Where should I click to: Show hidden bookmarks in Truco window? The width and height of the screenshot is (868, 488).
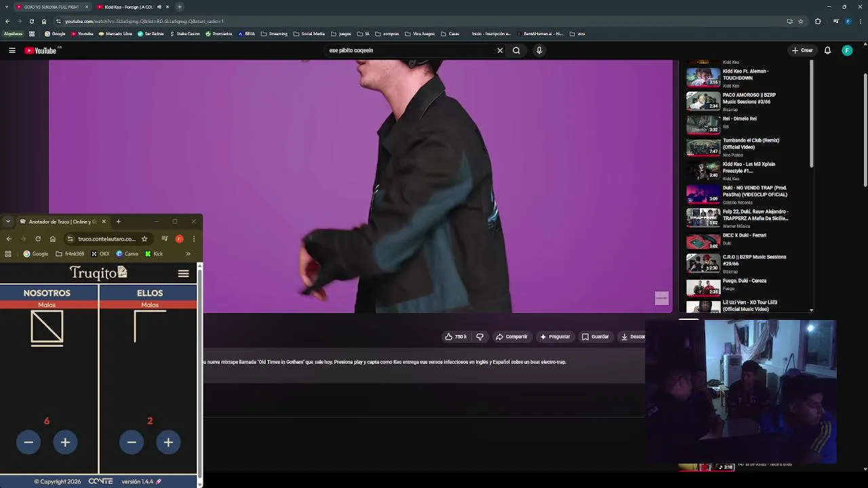tap(188, 254)
